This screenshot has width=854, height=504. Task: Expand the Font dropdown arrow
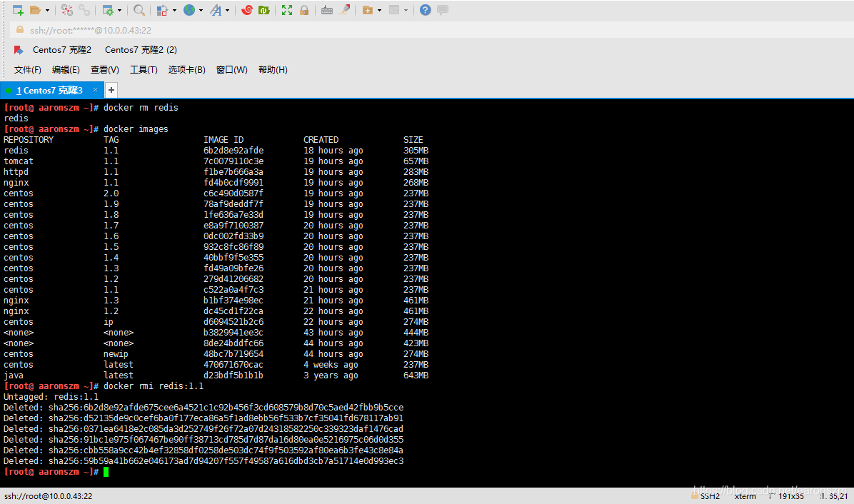[x=227, y=10]
